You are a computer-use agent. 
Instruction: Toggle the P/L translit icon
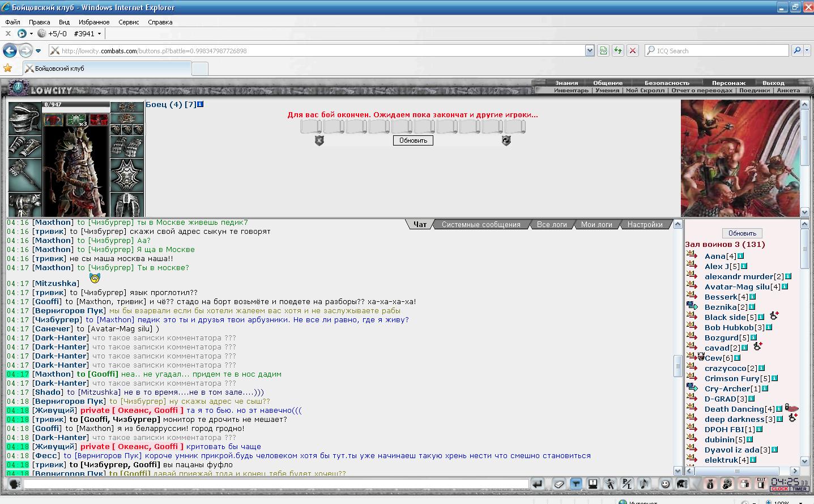click(x=627, y=484)
